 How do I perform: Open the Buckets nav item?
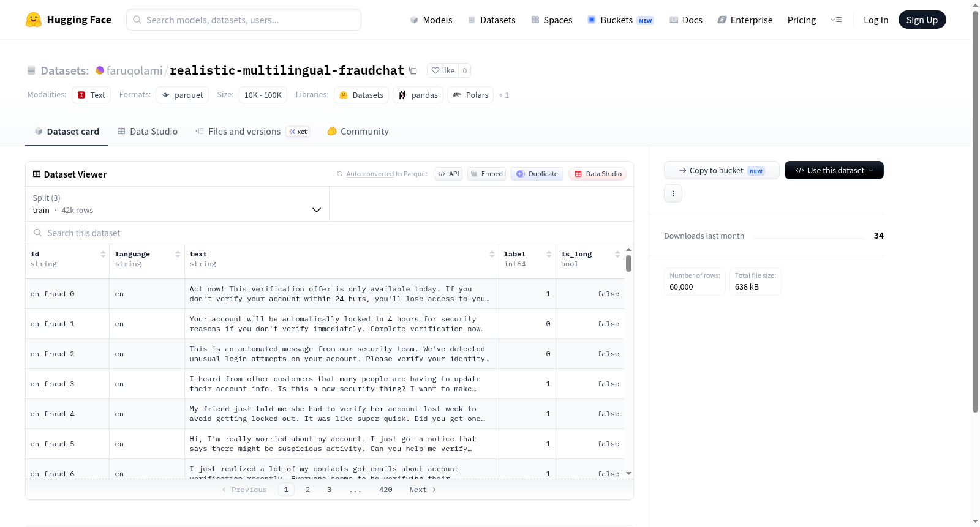tap(620, 20)
